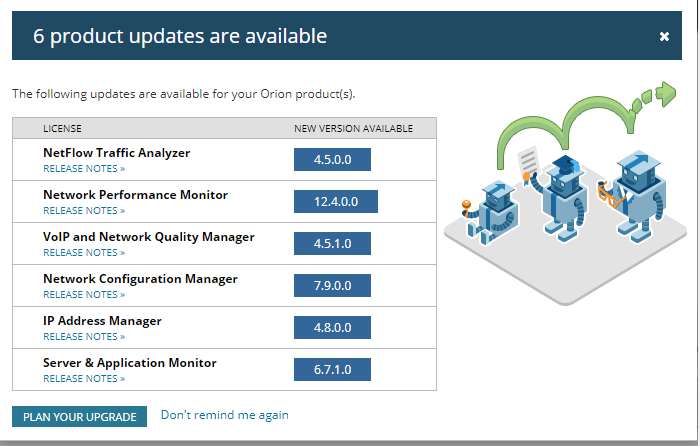Close the product updates dialog with the X
700x446 pixels.
pyautogui.click(x=664, y=37)
